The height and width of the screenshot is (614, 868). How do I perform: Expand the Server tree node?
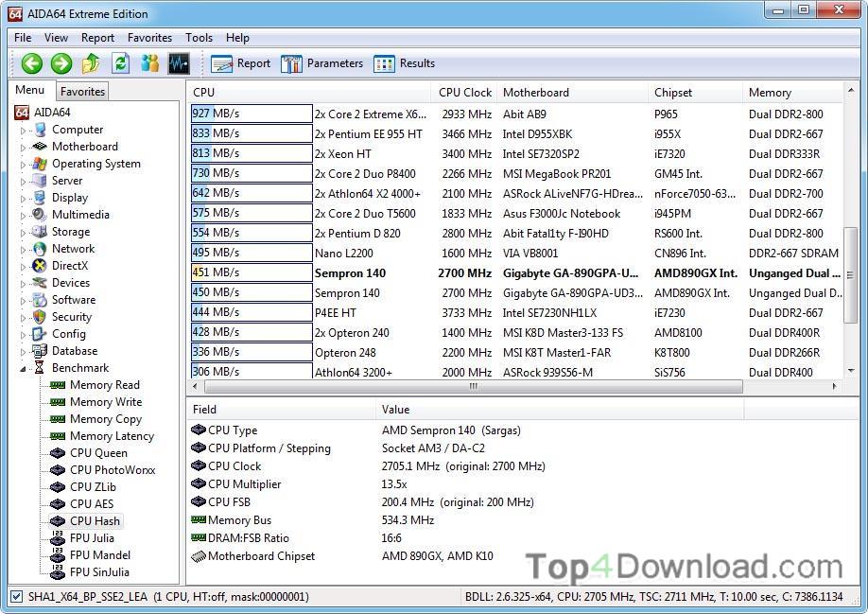(23, 182)
